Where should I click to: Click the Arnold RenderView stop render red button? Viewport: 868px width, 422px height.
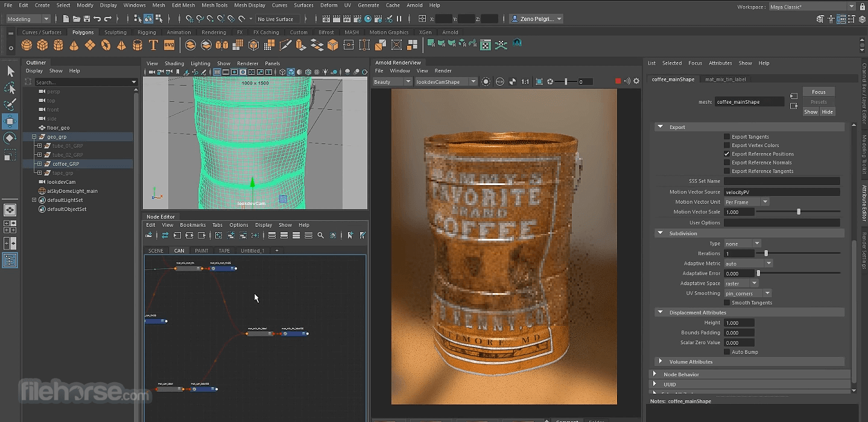(x=618, y=81)
